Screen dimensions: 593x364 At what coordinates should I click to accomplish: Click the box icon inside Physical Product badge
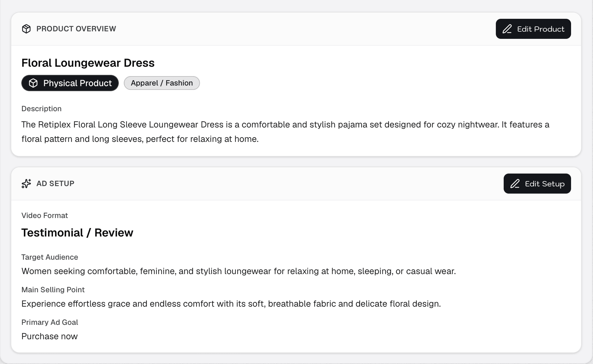coord(33,83)
